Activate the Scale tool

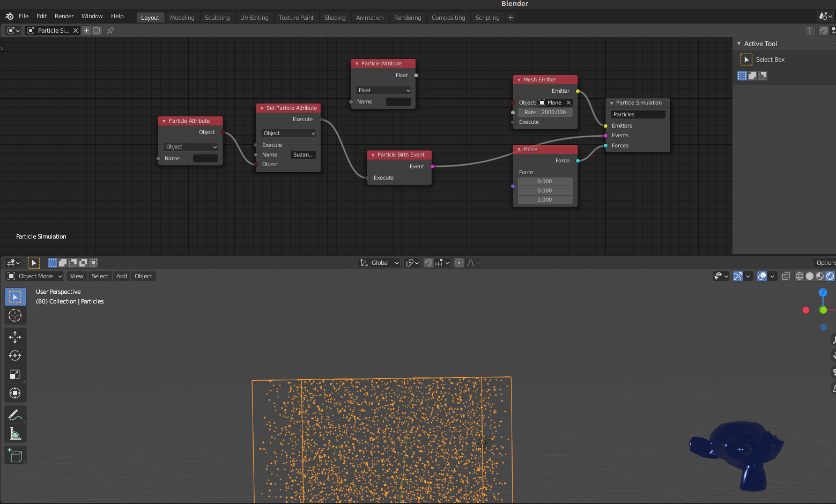(x=15, y=375)
